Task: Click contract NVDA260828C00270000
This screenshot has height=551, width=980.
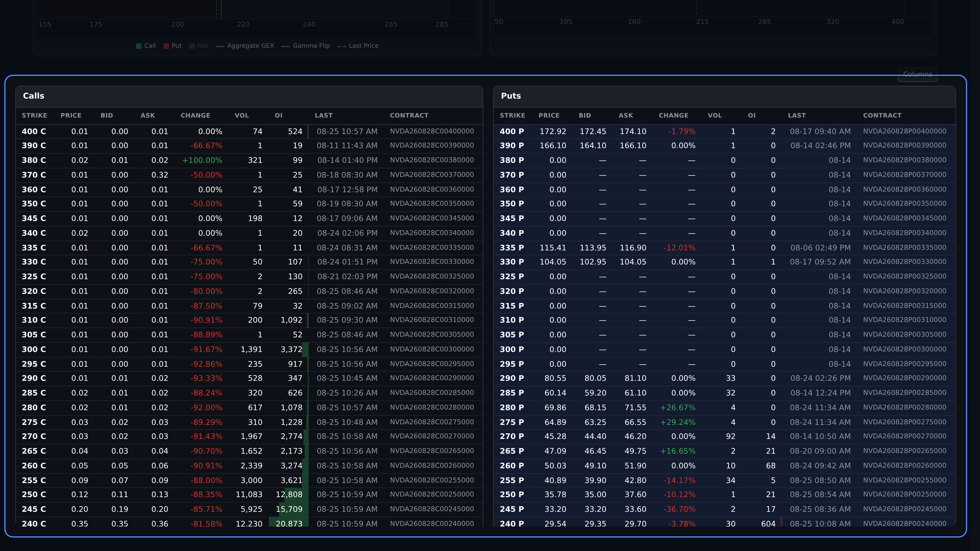Action: (x=432, y=436)
